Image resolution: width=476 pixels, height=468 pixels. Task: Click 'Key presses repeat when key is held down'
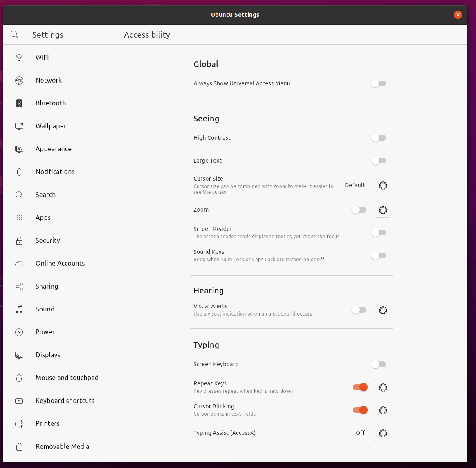[x=243, y=391]
